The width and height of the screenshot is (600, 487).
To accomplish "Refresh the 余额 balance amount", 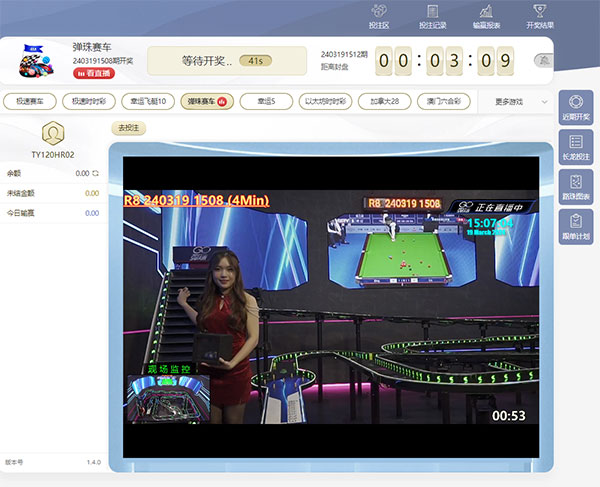I will pyautogui.click(x=95, y=173).
